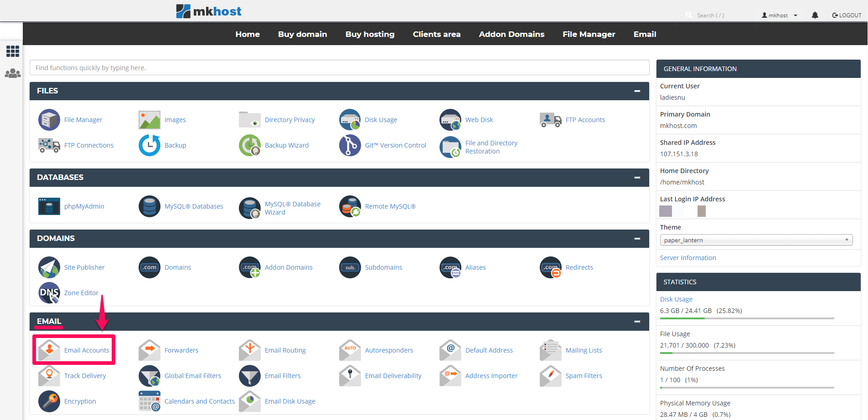Click the DNS Zone Editor icon

point(49,293)
